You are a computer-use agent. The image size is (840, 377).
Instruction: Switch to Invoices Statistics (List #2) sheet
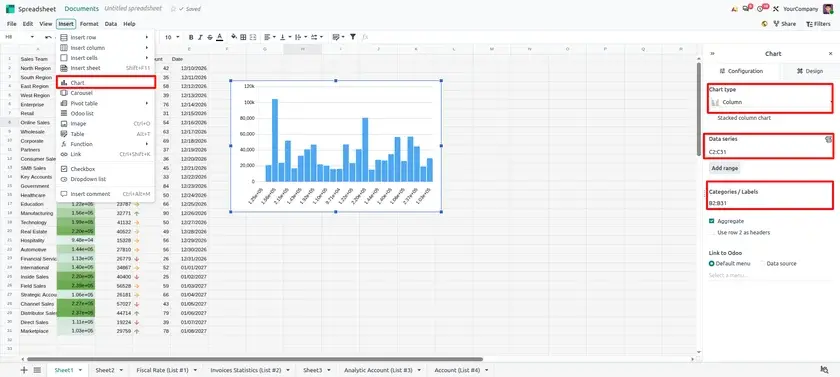[246, 370]
